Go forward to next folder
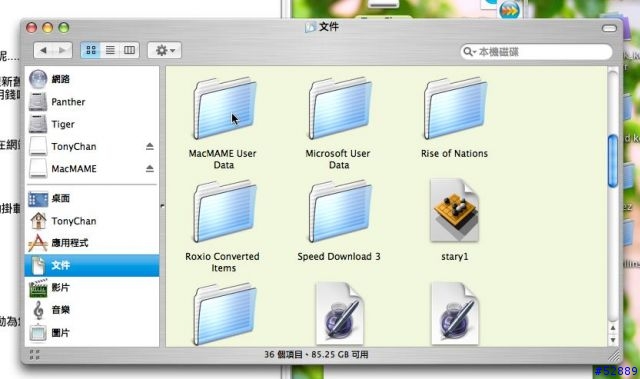Viewport: 640px width, 379px height. coord(62,50)
